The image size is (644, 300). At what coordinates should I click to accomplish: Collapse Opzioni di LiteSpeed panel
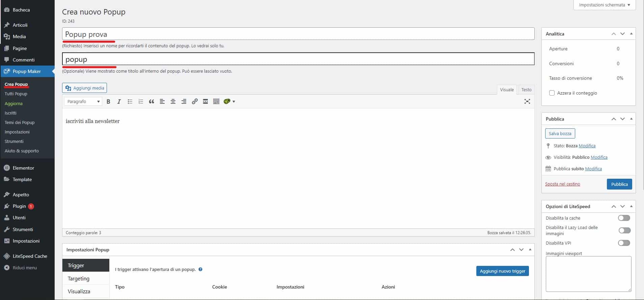coord(631,206)
